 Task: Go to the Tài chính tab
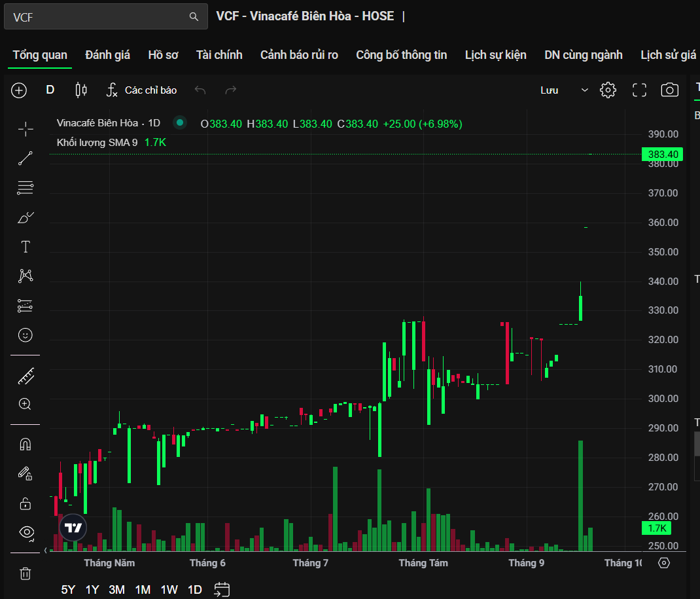coord(219,55)
